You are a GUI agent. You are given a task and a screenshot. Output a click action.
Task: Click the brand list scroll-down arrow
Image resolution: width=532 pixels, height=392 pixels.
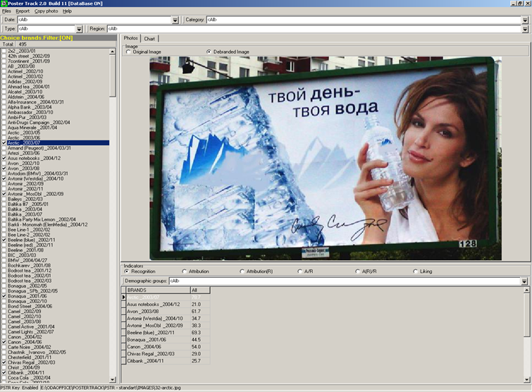[x=113, y=380]
